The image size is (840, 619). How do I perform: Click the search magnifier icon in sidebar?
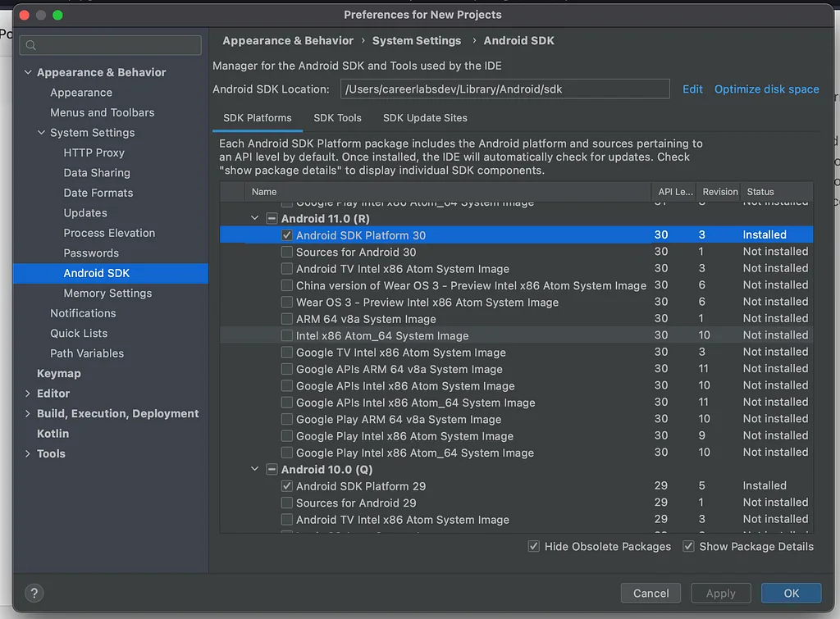point(31,46)
